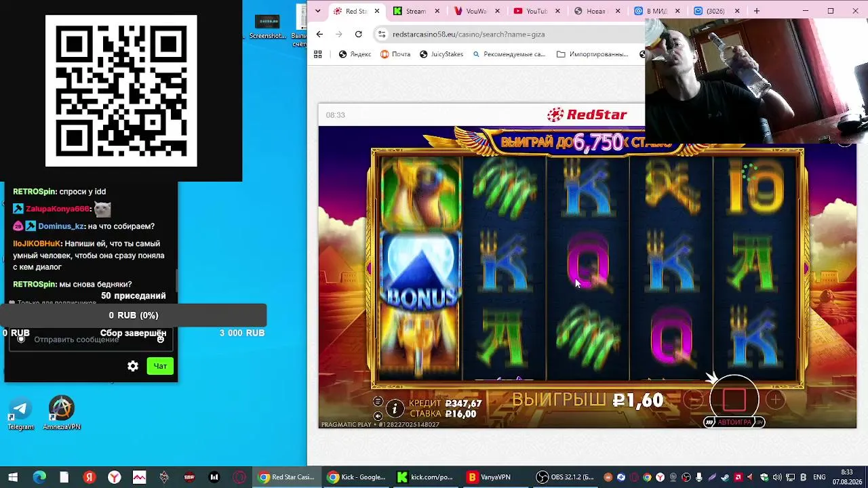The width and height of the screenshot is (868, 488).
Task: Open the AmneziaVPN desktop shortcut
Action: (x=62, y=414)
